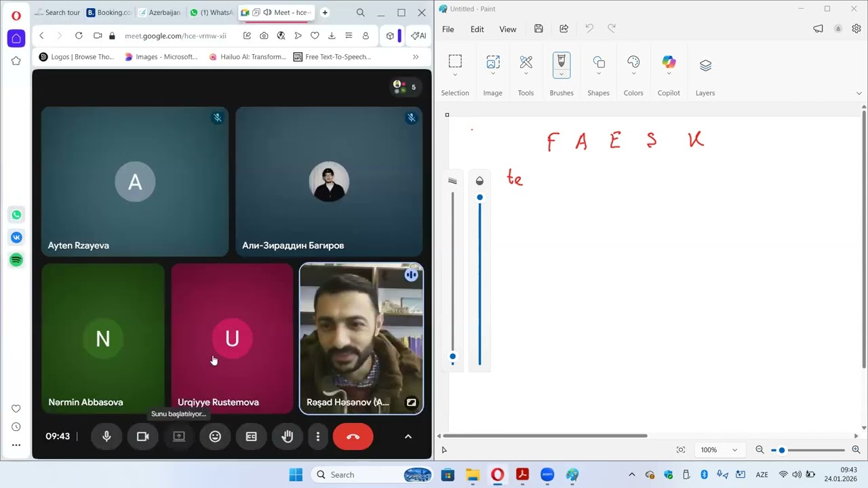
Task: Adjust brush size slider in Paint
Action: [x=453, y=356]
